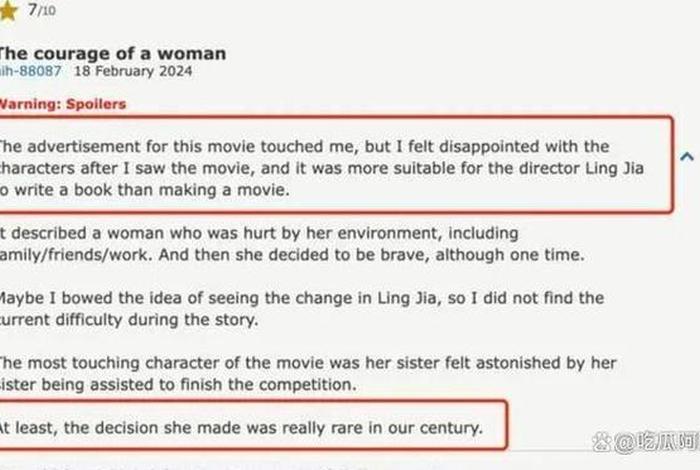
Task: Open the review titled "The courage of a woman"
Action: click(x=112, y=52)
